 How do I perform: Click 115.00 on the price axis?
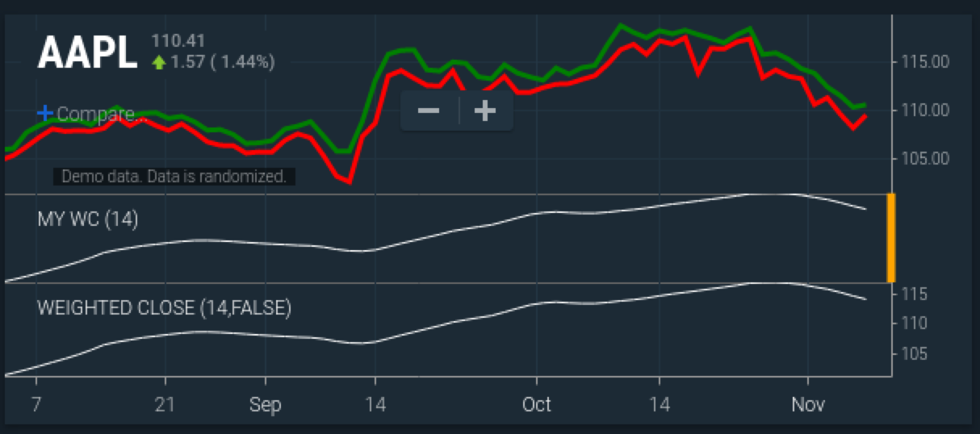(x=927, y=61)
